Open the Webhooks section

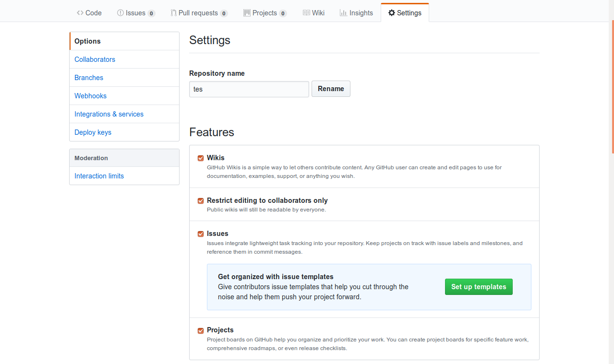tap(90, 96)
